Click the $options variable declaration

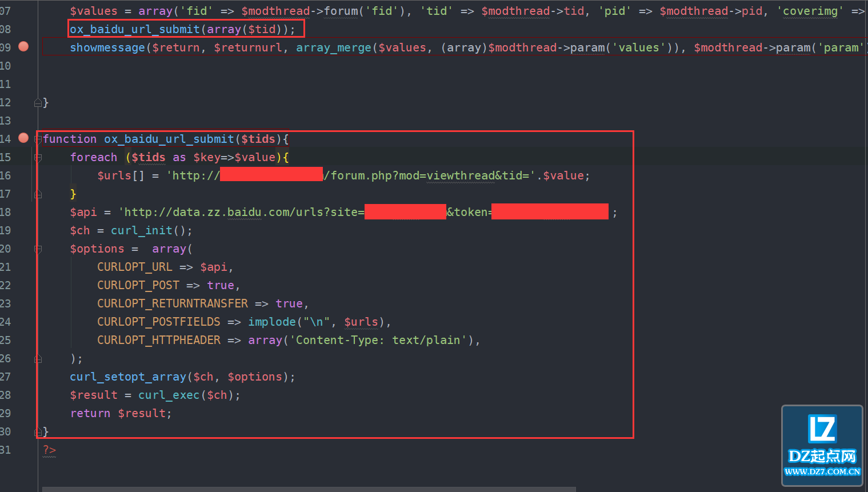[x=97, y=249]
